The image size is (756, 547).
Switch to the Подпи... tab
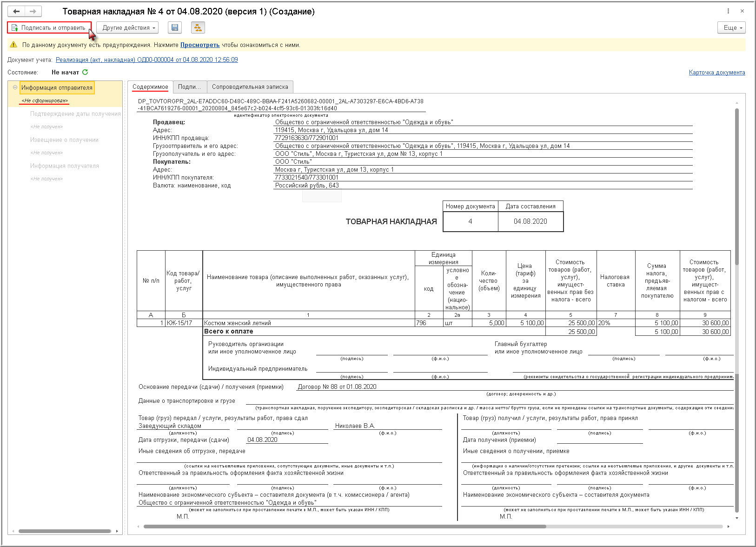tap(189, 87)
